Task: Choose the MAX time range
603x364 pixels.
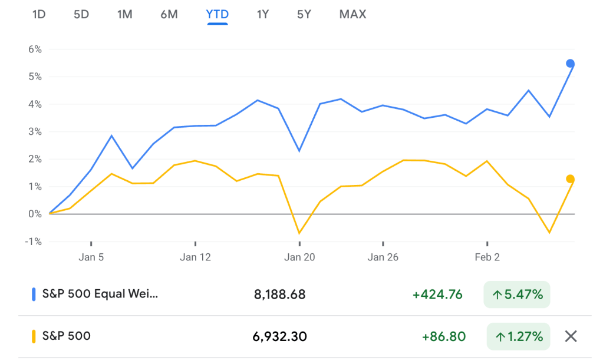Action: click(352, 14)
